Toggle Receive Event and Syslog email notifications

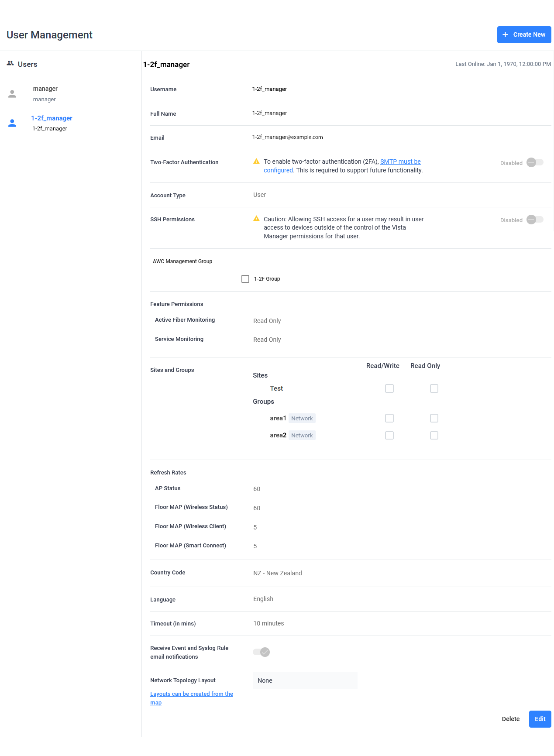pyautogui.click(x=261, y=652)
